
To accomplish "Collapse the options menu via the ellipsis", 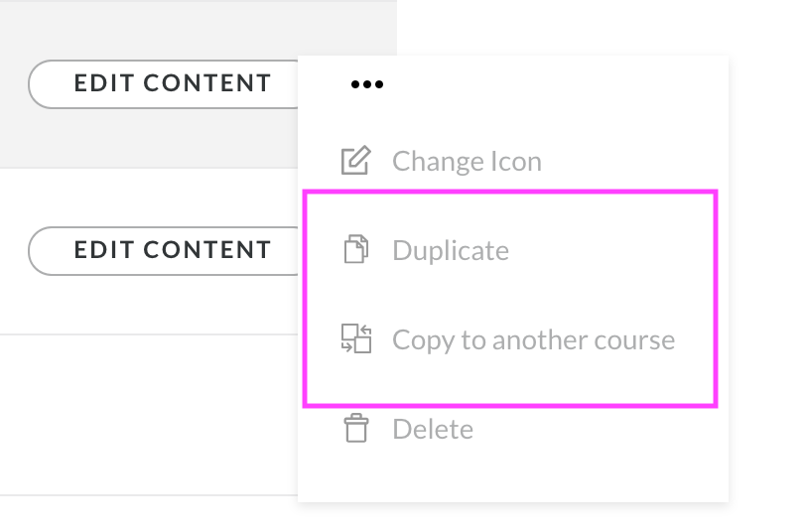I will click(366, 84).
